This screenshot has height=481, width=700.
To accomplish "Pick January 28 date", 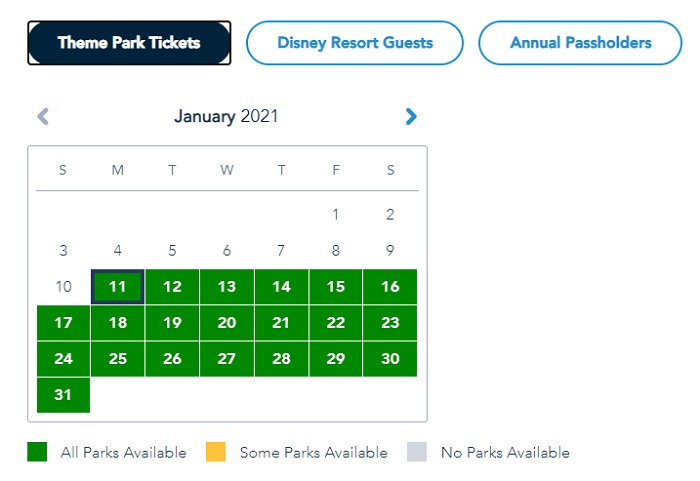I will (x=281, y=359).
